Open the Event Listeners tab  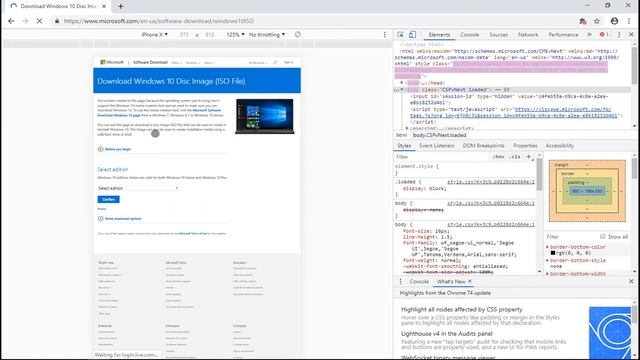[x=437, y=146]
